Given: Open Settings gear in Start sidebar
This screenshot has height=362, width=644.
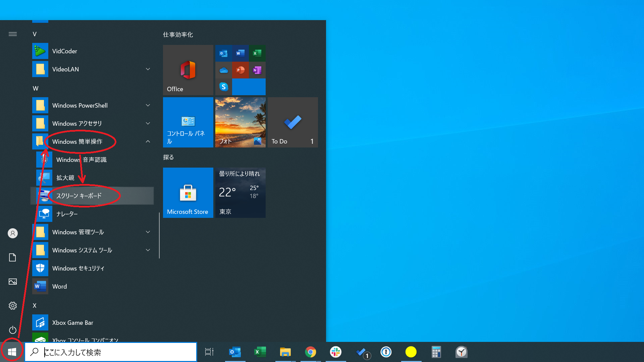Looking at the screenshot, I should (13, 306).
